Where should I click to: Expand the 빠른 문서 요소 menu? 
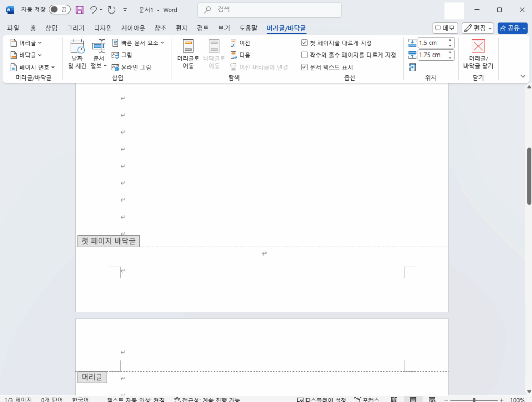[137, 43]
